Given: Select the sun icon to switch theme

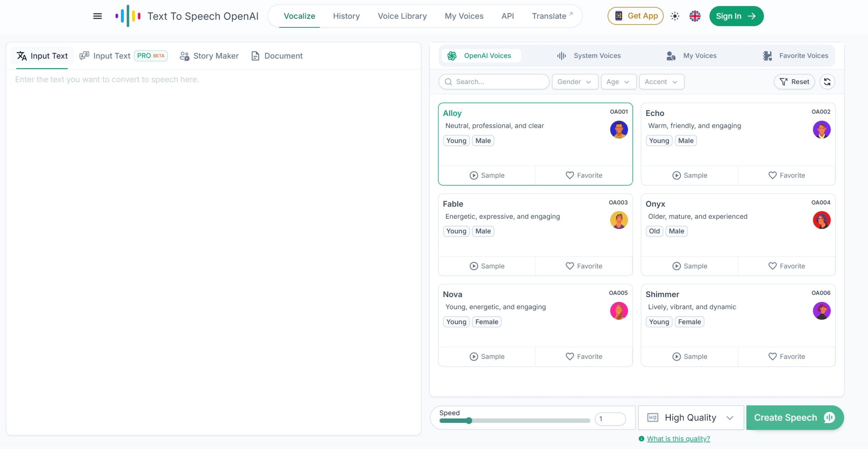Looking at the screenshot, I should [x=674, y=16].
